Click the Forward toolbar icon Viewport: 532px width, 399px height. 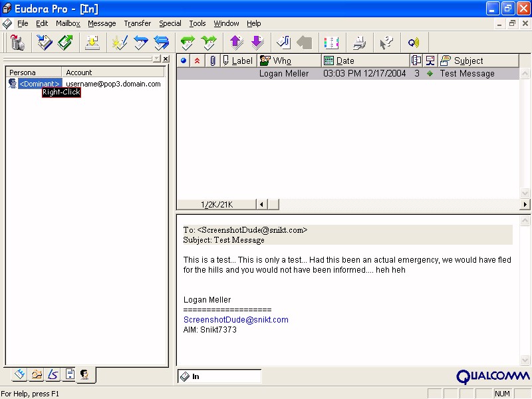pyautogui.click(x=188, y=43)
